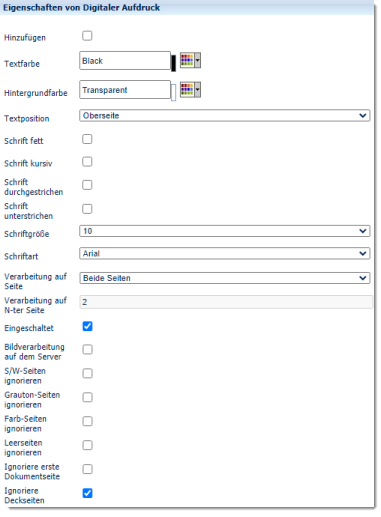Enable the Schrift fett checkbox
This screenshot has height=517, width=381.
tap(87, 139)
